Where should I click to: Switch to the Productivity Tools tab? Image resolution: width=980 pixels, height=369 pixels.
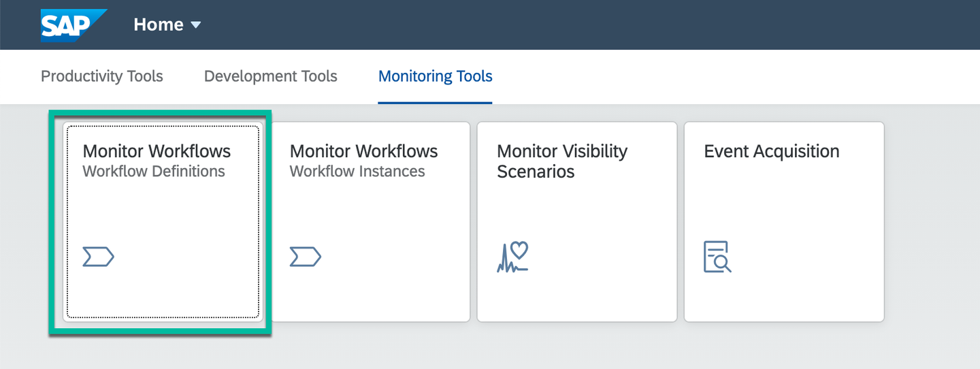(102, 76)
